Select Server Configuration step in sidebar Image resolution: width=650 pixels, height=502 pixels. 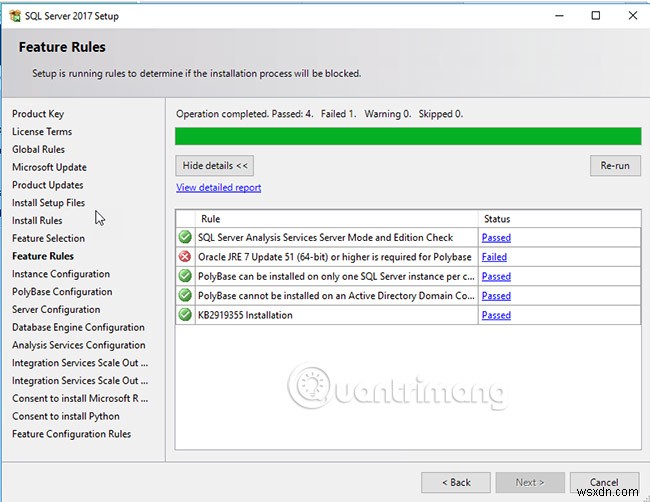click(56, 310)
